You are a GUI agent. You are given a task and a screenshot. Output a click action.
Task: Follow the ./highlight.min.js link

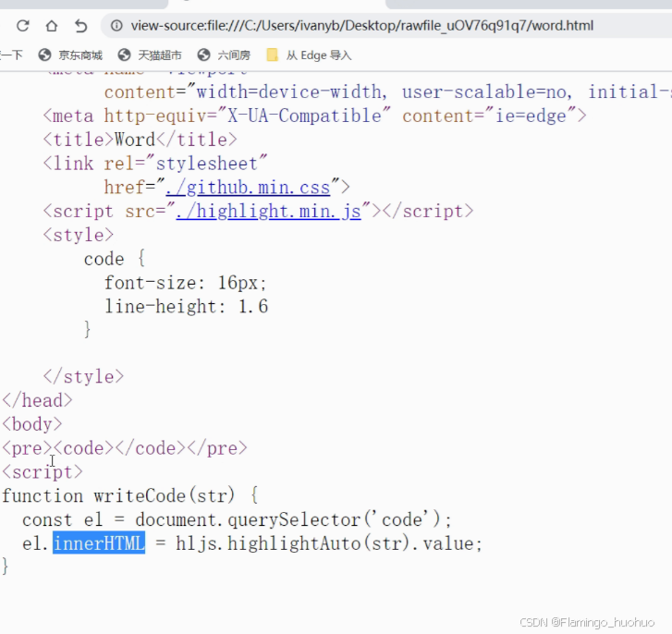(x=268, y=212)
